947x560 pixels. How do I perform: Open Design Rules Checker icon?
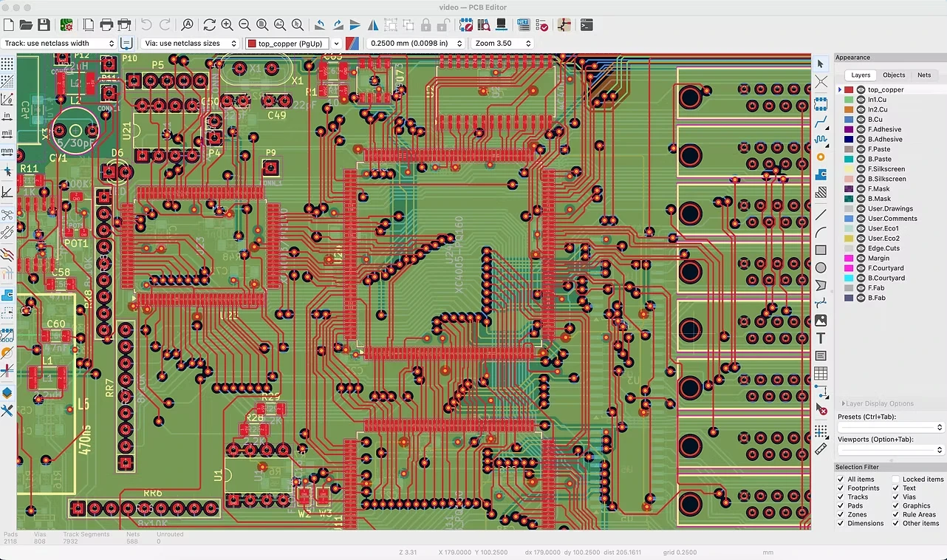point(541,25)
